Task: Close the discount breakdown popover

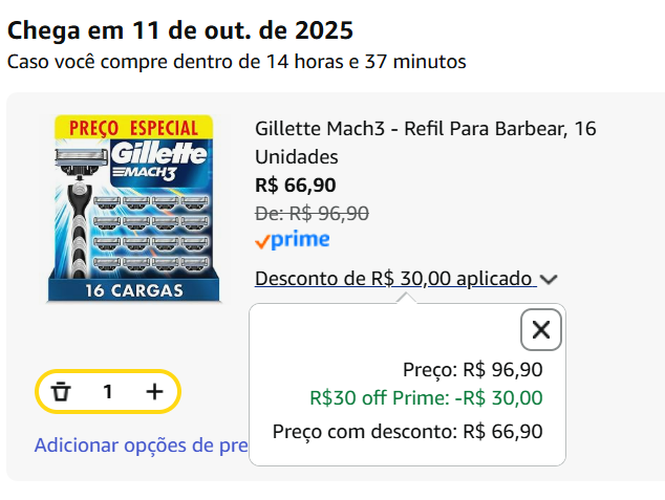Action: pyautogui.click(x=541, y=330)
